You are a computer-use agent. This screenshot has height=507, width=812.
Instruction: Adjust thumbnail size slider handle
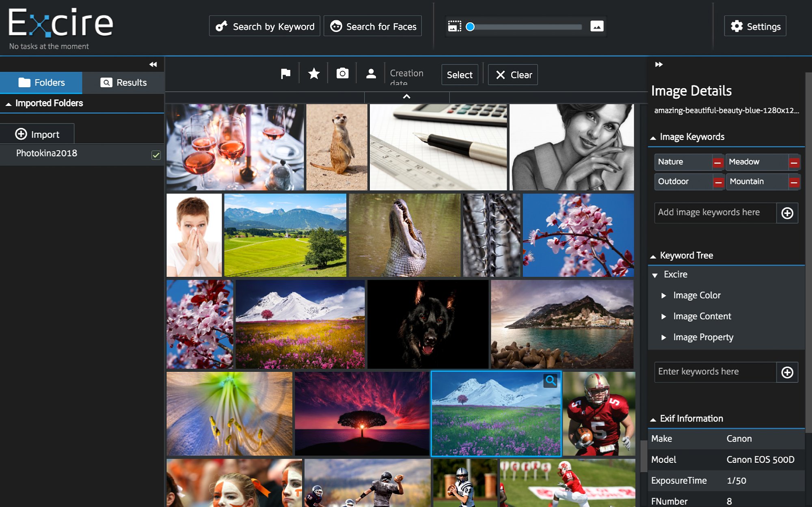click(x=470, y=27)
